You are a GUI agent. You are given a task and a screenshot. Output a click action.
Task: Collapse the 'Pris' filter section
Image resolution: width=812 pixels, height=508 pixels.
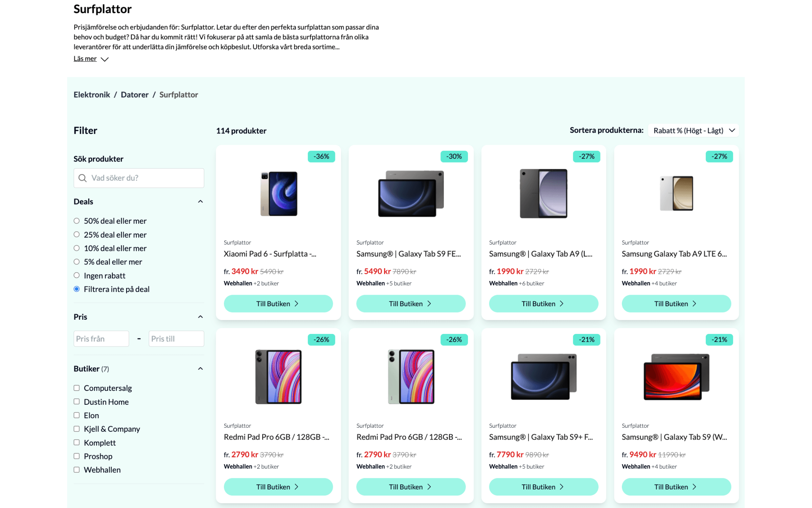[201, 317]
